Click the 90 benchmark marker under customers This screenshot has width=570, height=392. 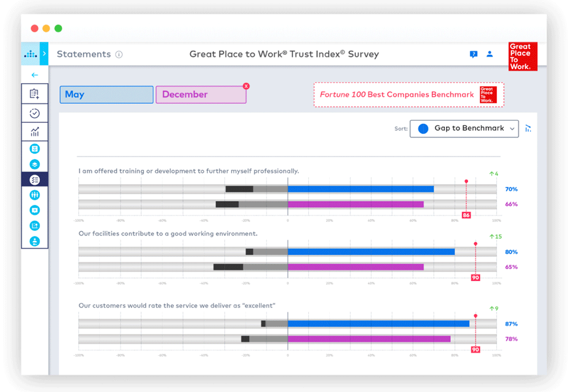pos(475,349)
